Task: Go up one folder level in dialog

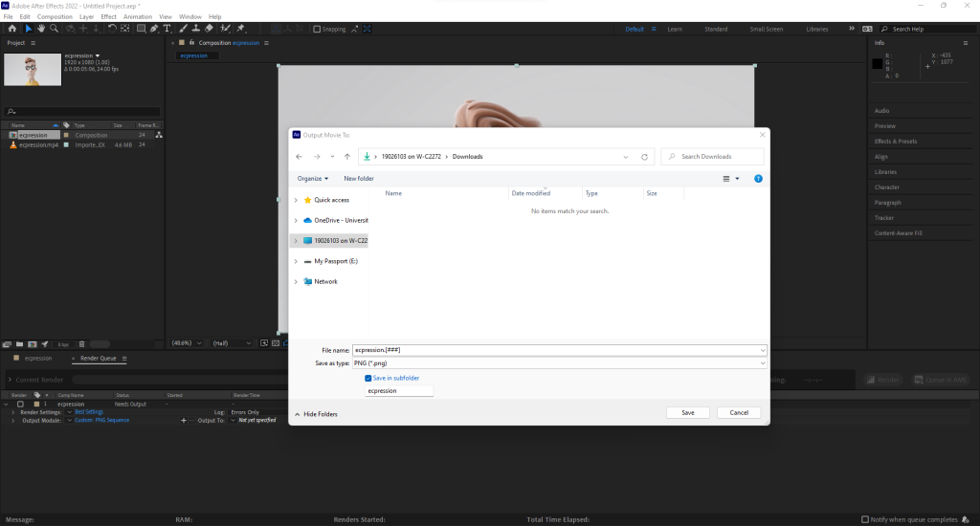Action: pyautogui.click(x=346, y=157)
